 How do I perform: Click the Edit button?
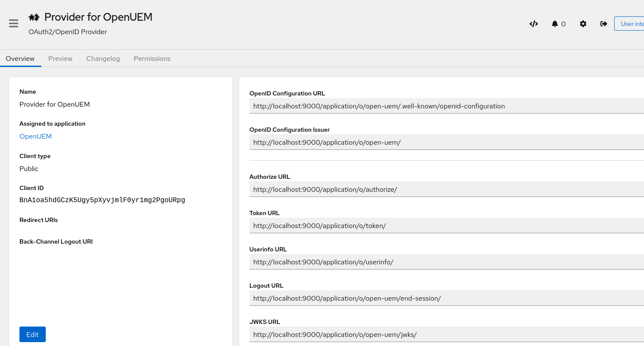coord(32,334)
